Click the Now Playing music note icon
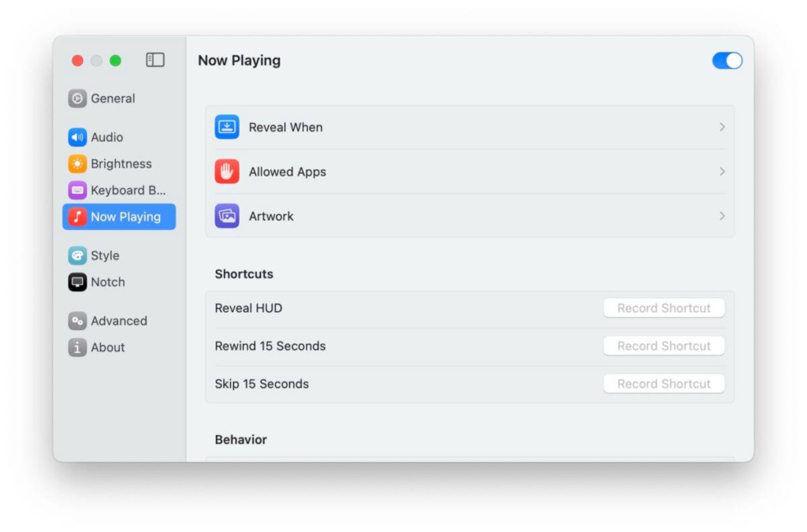807x532 pixels. [76, 217]
